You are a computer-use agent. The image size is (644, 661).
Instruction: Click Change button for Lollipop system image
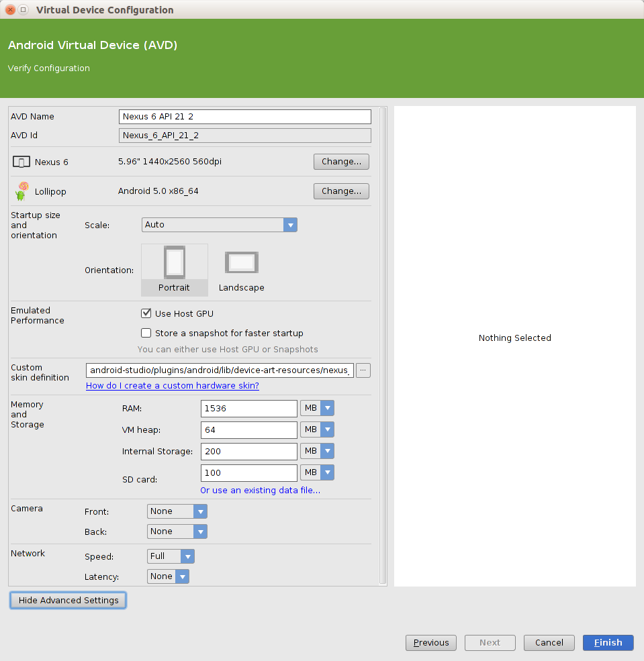tap(341, 191)
